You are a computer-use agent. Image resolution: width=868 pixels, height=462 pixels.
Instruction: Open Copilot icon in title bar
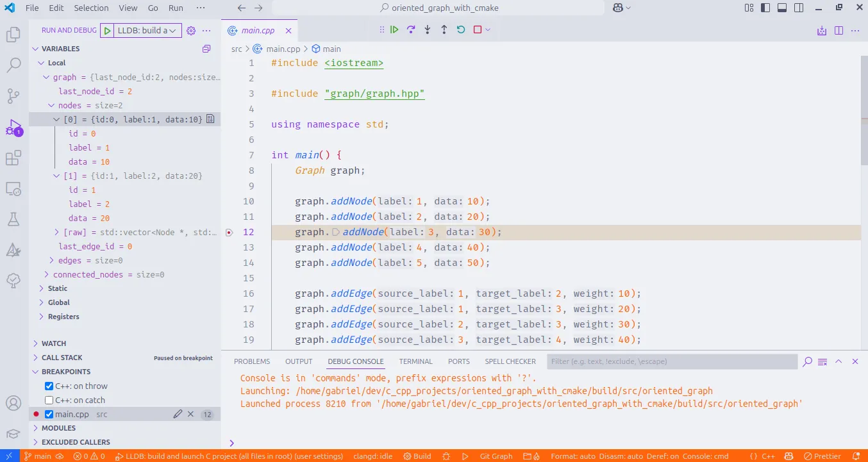pyautogui.click(x=617, y=8)
